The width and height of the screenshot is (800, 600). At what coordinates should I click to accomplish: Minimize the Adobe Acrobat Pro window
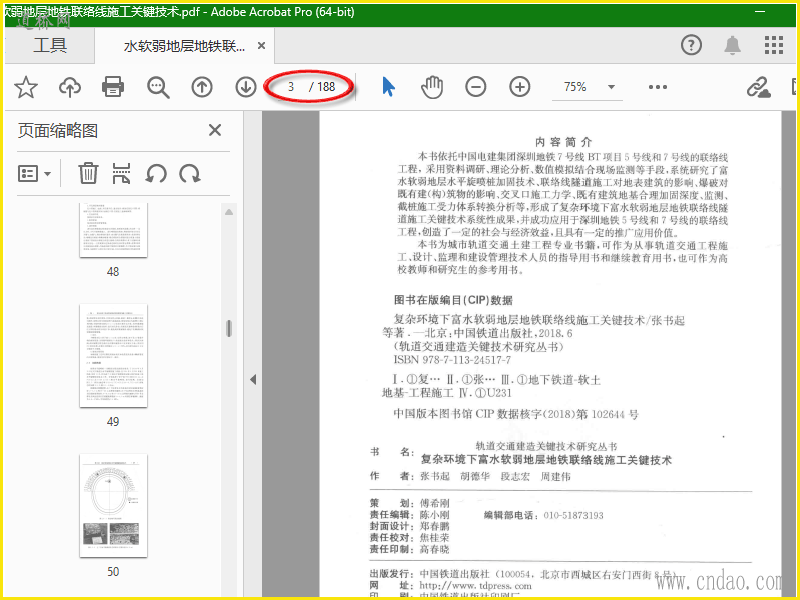tap(760, 12)
